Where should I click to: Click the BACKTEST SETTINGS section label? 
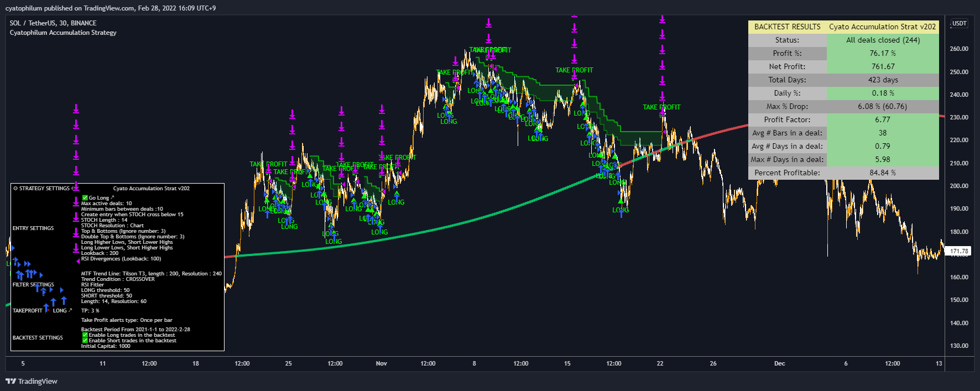[38, 337]
